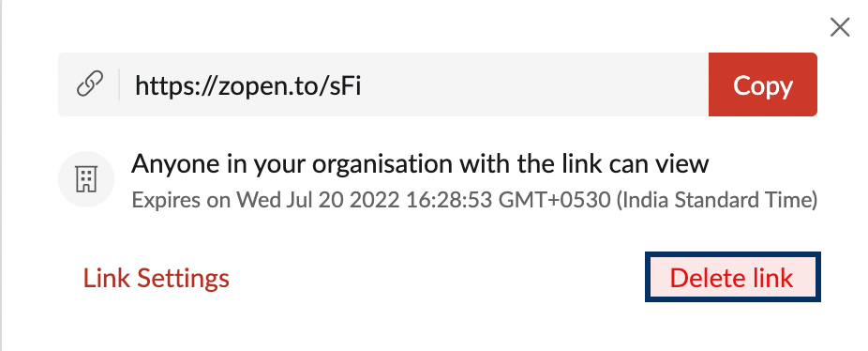Image resolution: width=868 pixels, height=351 pixels.
Task: Click the 'Expires on Wed Jul 20 2022' line
Action: [x=474, y=200]
